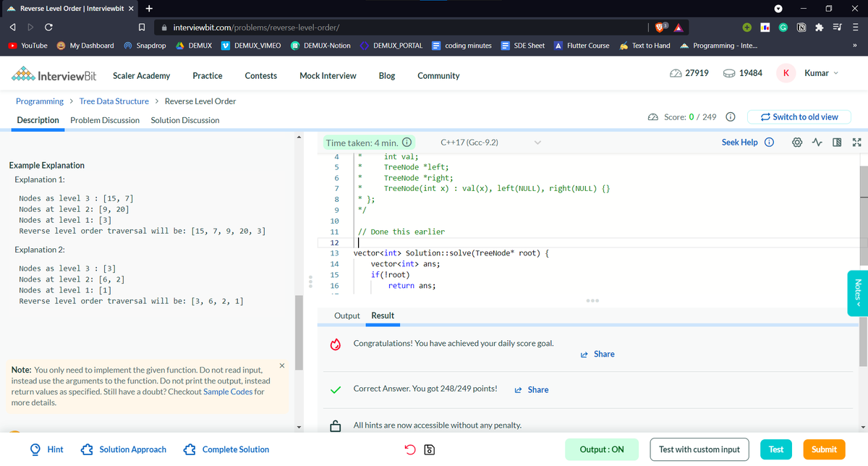Click info icon beside Time taken
Viewport: 868px width, 466px height.
(x=407, y=143)
